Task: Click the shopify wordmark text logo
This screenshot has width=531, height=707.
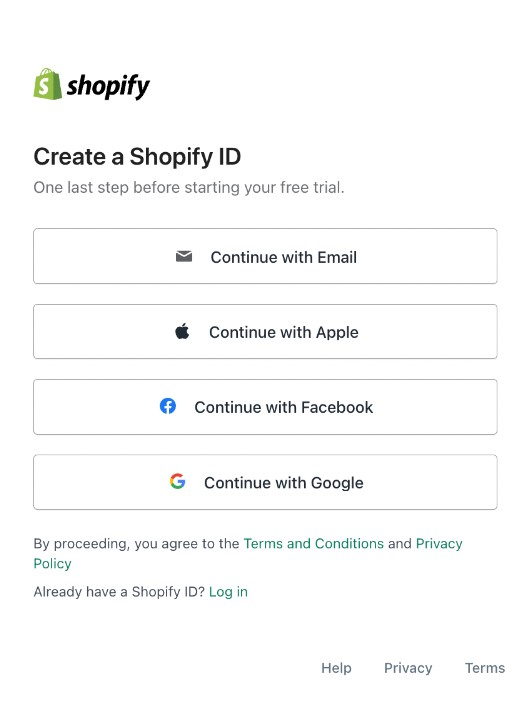Action: coord(108,86)
